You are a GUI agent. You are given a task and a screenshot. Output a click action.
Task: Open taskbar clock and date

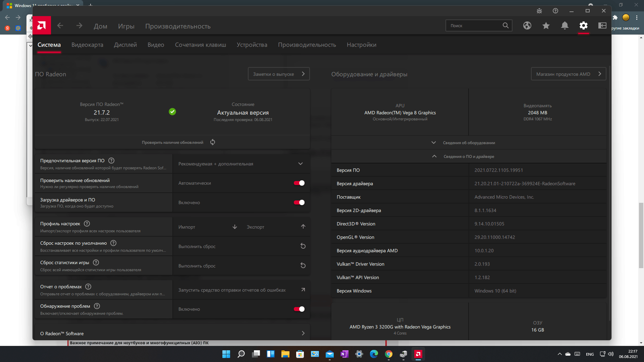click(628, 354)
